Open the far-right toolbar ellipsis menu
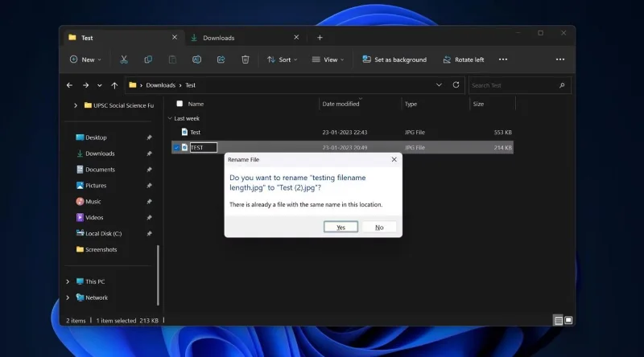This screenshot has width=644, height=357. (x=559, y=59)
